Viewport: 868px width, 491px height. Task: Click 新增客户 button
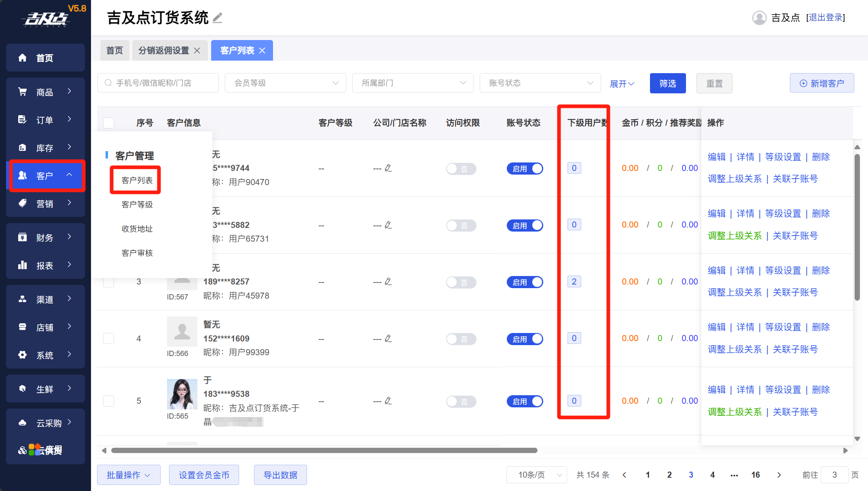pos(821,83)
